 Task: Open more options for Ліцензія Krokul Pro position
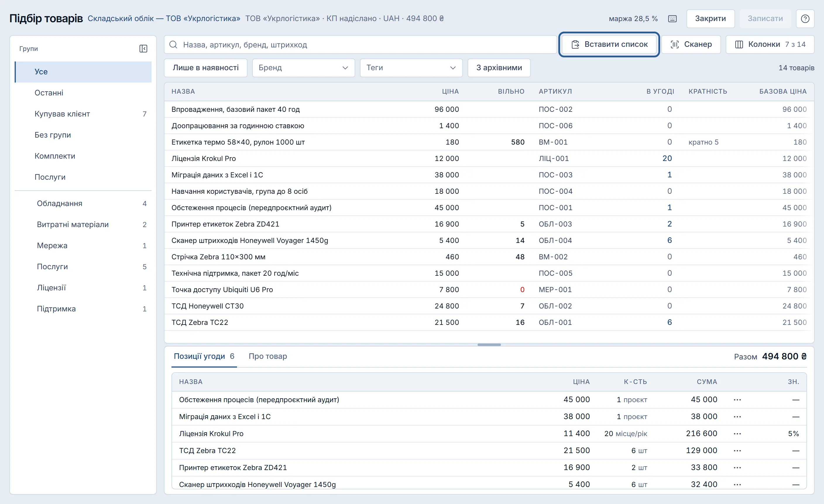point(737,434)
